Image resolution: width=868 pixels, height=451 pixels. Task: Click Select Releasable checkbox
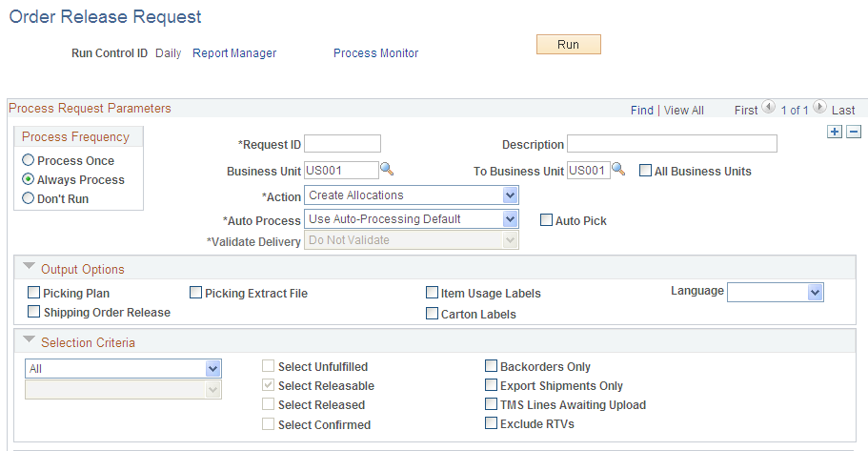pyautogui.click(x=269, y=384)
